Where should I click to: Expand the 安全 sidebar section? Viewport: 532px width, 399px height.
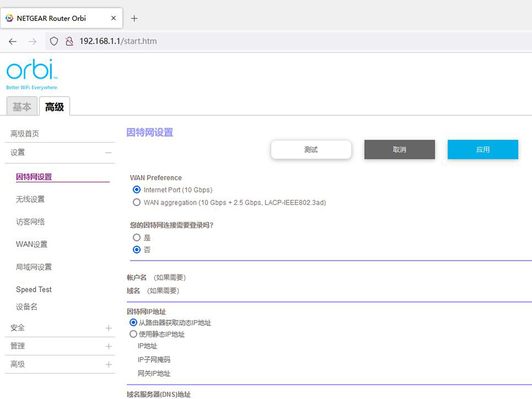click(108, 328)
